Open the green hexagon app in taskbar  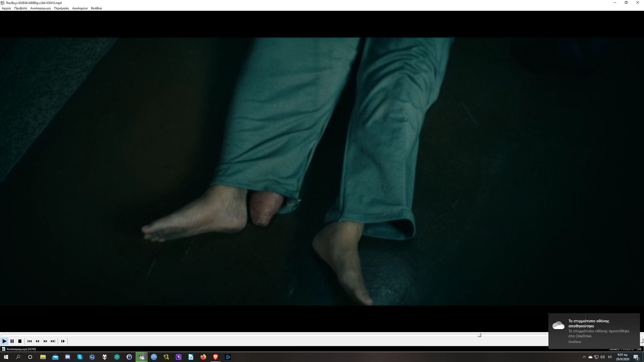[117, 357]
